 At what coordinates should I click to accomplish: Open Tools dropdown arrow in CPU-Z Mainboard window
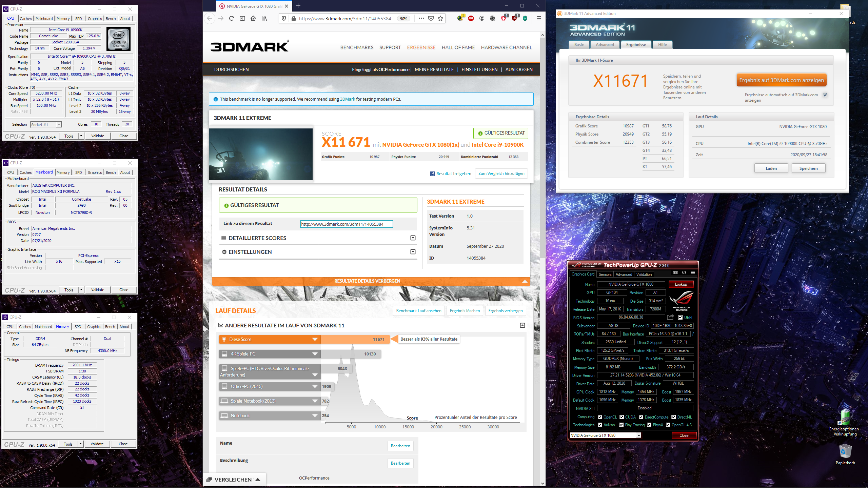[x=81, y=290]
